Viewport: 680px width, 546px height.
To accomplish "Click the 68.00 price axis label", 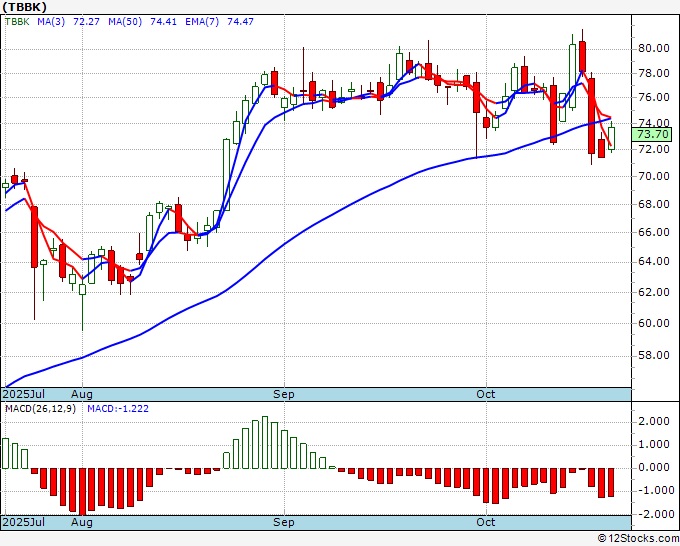I will (x=654, y=204).
